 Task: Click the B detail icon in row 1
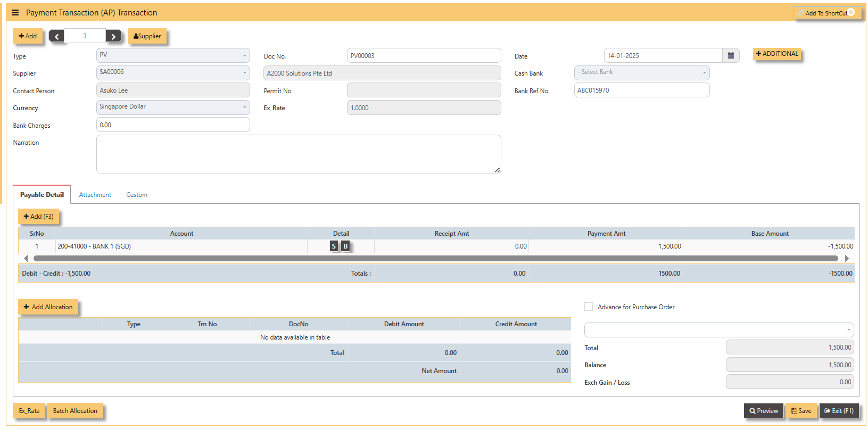point(345,246)
